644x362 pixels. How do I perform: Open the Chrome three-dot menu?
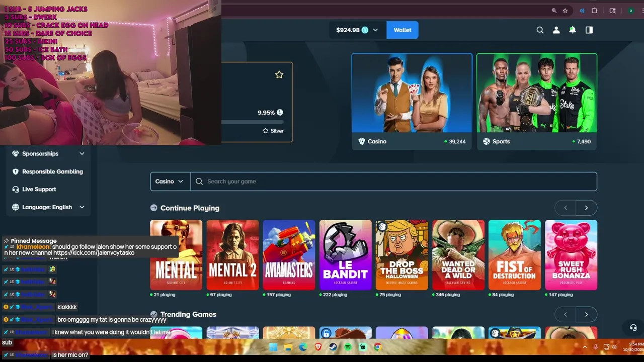[x=642, y=11]
